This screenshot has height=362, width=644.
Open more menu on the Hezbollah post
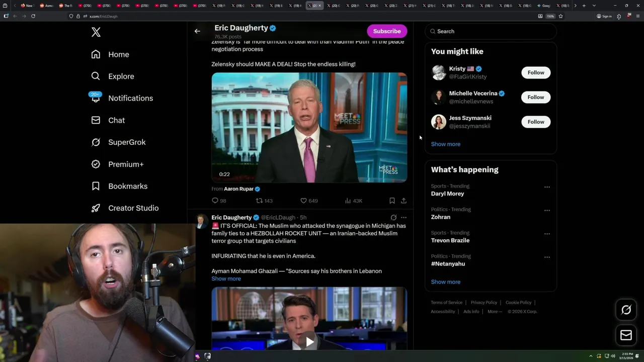tap(404, 218)
